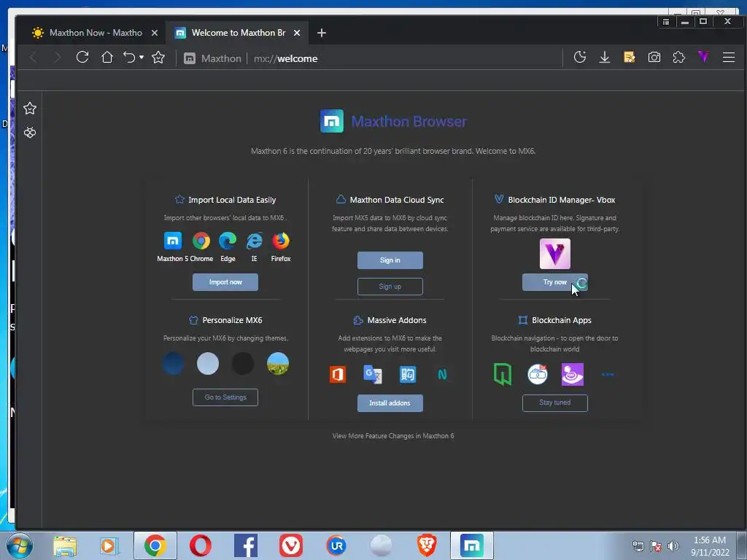Click the purple joystick blockchain app icon
The image size is (747, 560).
coord(573,374)
